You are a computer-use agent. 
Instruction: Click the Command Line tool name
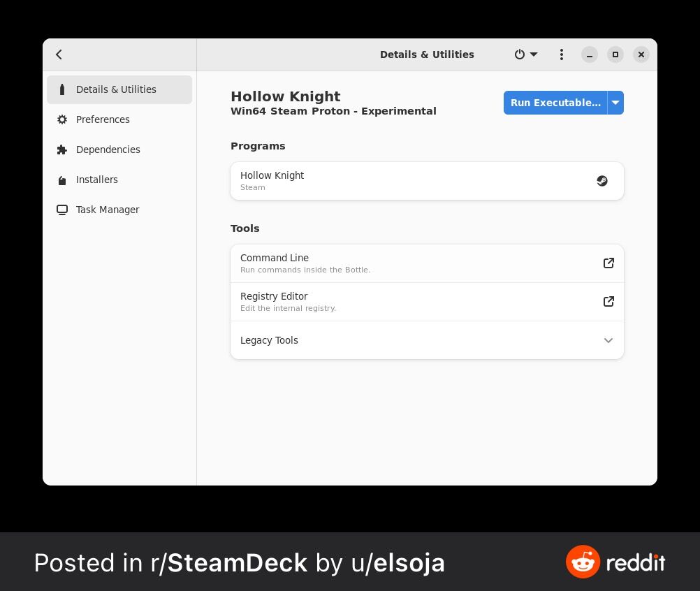(274, 258)
